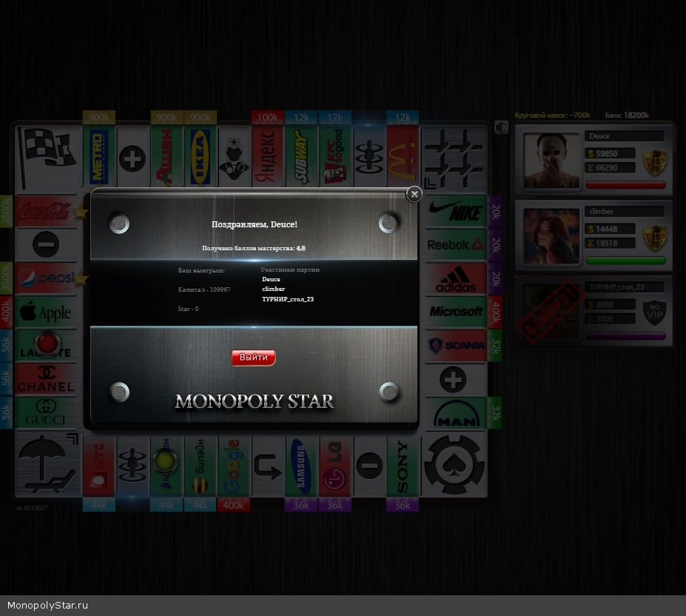Select the GUCCI brand cell
The image size is (686, 616).
(x=47, y=413)
